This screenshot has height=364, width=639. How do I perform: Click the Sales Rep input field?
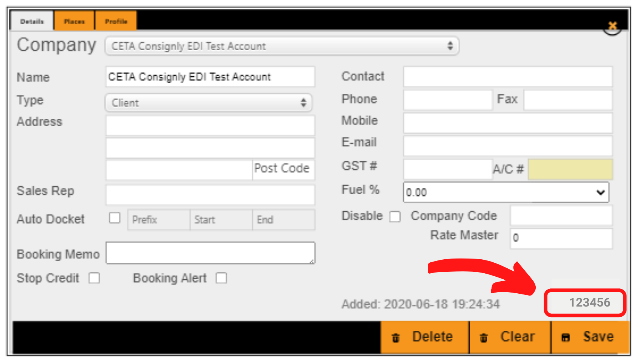tap(210, 194)
